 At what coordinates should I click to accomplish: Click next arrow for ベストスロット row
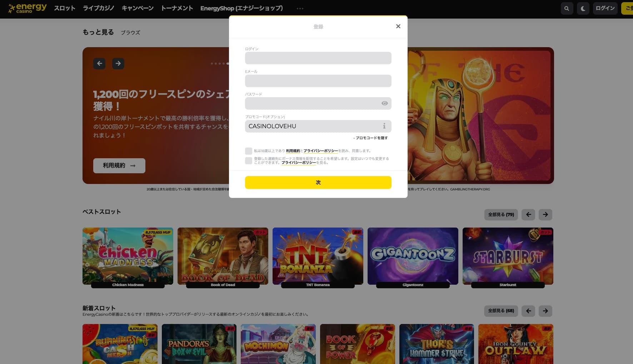pos(545,214)
